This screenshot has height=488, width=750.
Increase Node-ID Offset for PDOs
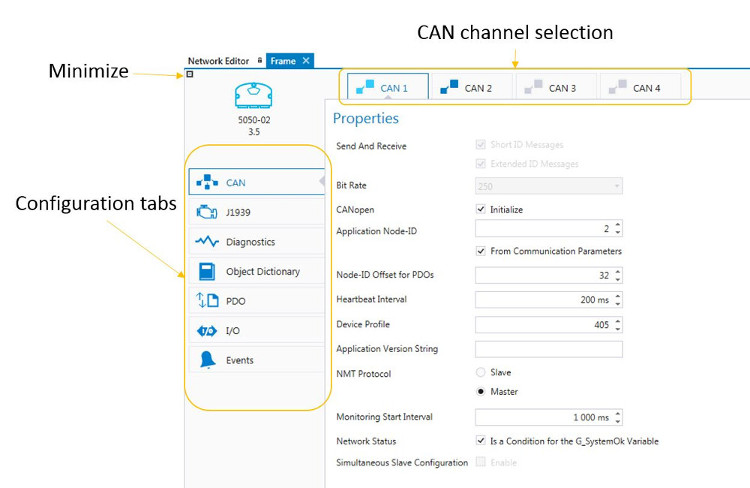click(x=618, y=271)
